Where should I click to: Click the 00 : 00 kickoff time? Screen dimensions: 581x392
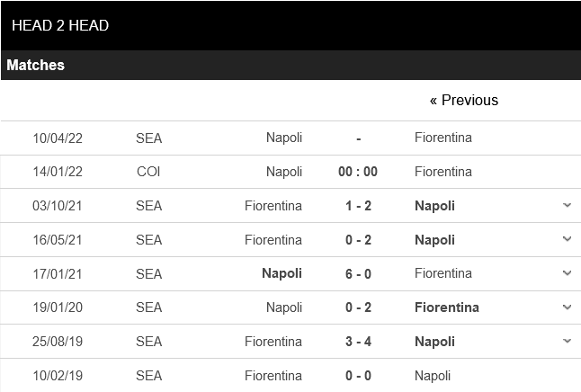(x=359, y=172)
